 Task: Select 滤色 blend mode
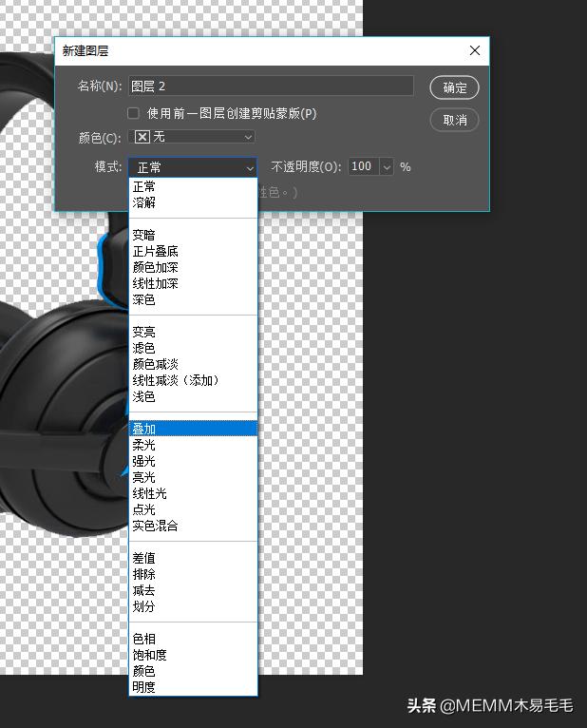pyautogui.click(x=193, y=348)
